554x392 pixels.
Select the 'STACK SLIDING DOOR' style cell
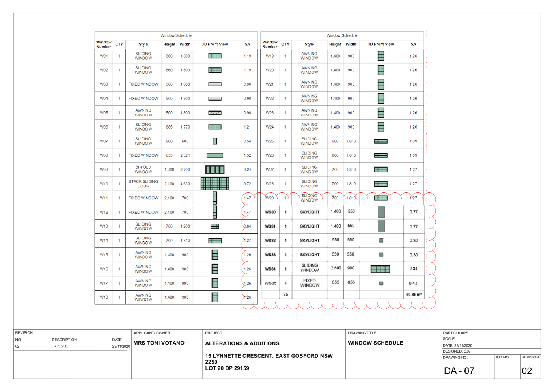coord(143,184)
